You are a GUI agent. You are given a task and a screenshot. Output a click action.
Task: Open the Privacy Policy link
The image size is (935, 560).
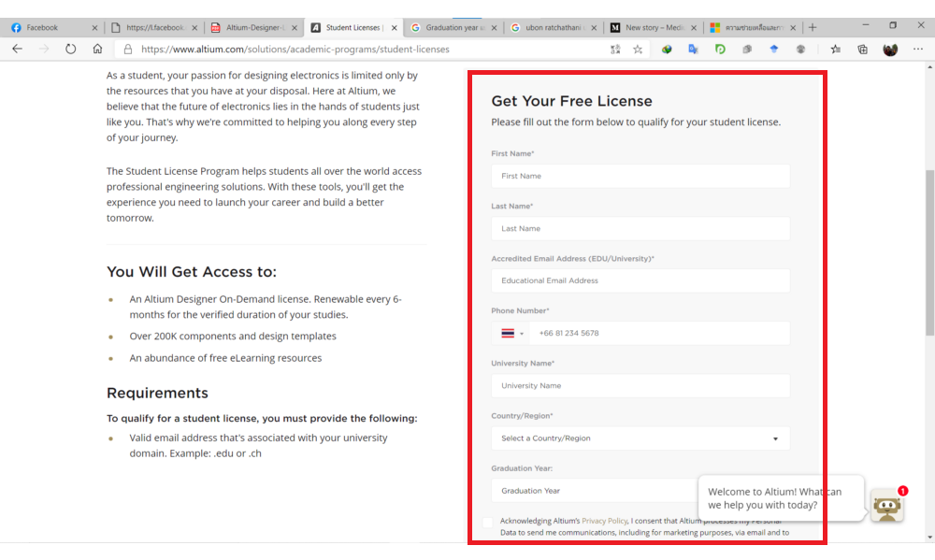pyautogui.click(x=604, y=521)
